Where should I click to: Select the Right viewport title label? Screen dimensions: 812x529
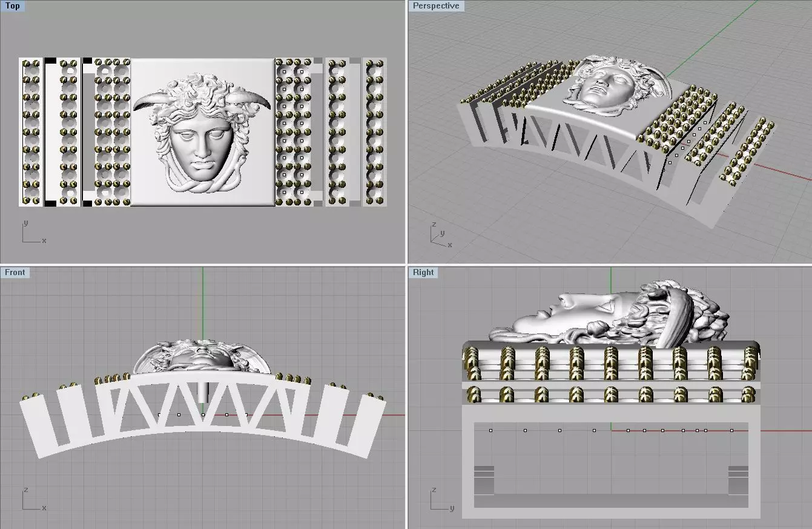tap(423, 273)
